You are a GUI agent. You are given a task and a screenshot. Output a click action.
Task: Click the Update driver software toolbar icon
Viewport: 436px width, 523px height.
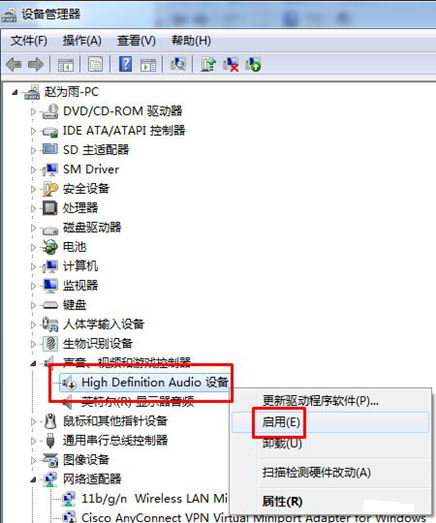point(208,64)
